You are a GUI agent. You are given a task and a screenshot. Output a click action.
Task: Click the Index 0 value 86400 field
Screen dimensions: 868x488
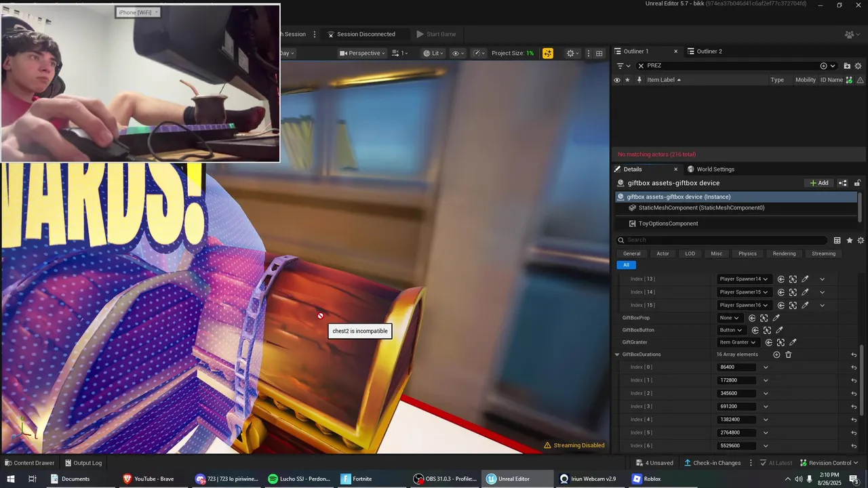click(736, 367)
